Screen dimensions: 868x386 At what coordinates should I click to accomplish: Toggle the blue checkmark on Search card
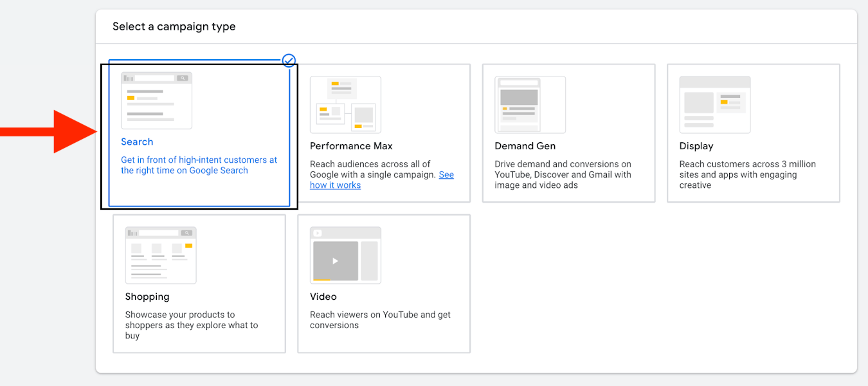pos(289,60)
